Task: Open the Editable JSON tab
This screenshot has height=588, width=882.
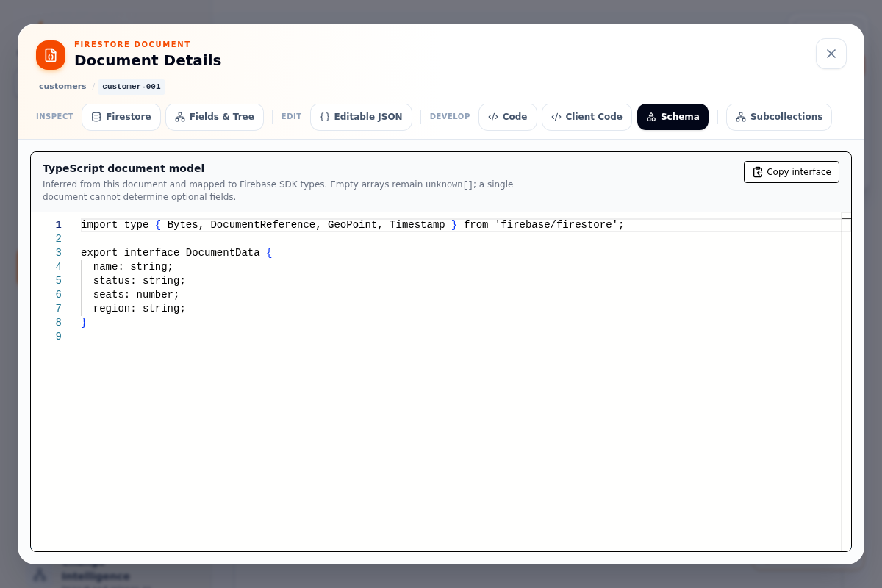Action: click(361, 117)
